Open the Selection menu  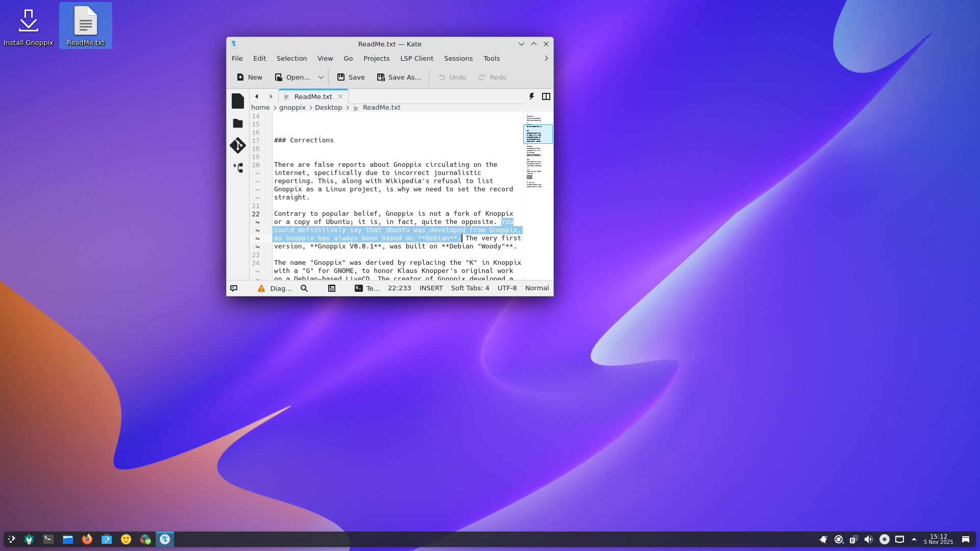pos(292,58)
